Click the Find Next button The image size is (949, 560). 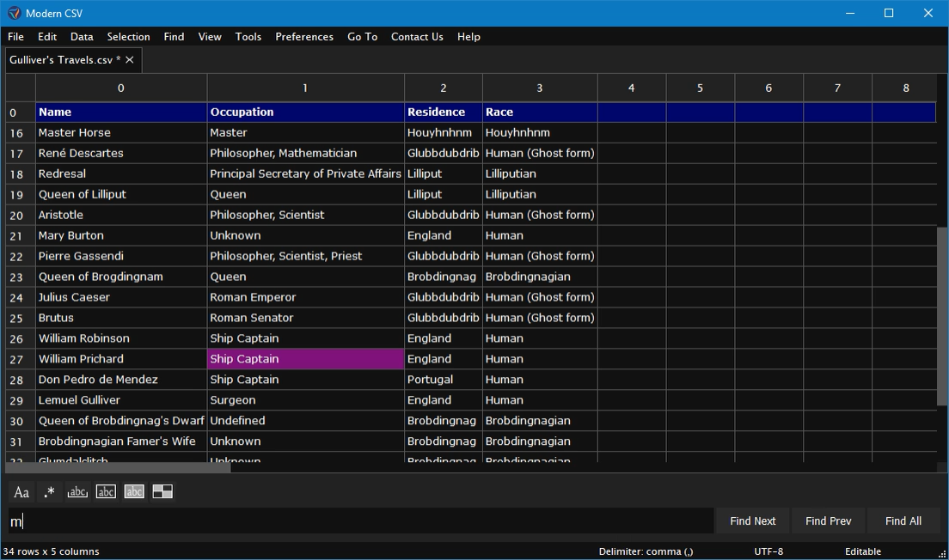[752, 520]
